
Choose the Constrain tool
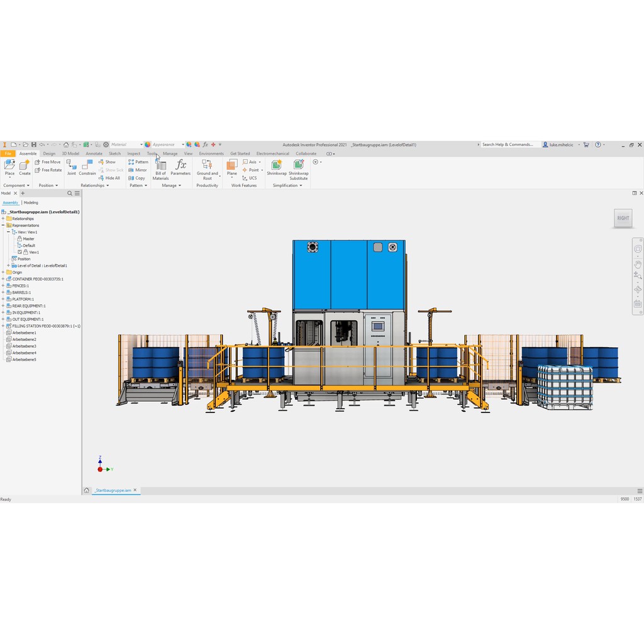tap(87, 165)
